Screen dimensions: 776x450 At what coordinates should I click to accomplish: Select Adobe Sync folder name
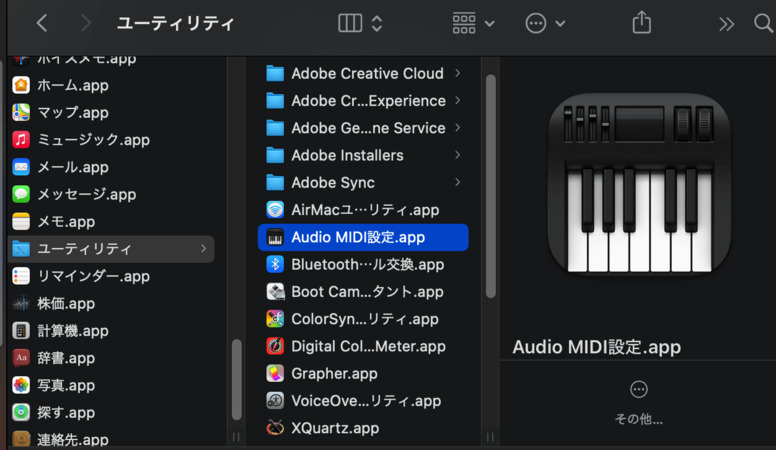point(333,183)
